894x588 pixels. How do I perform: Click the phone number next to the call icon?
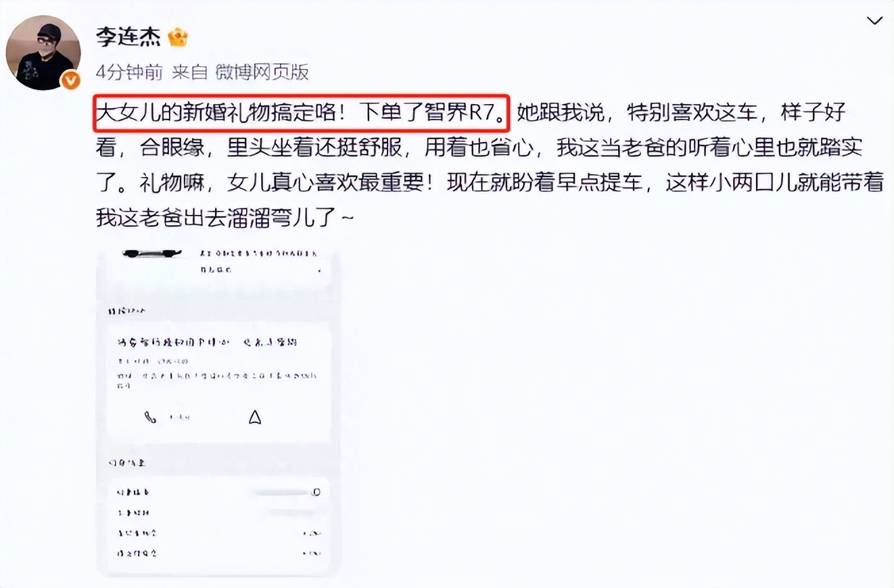(179, 418)
